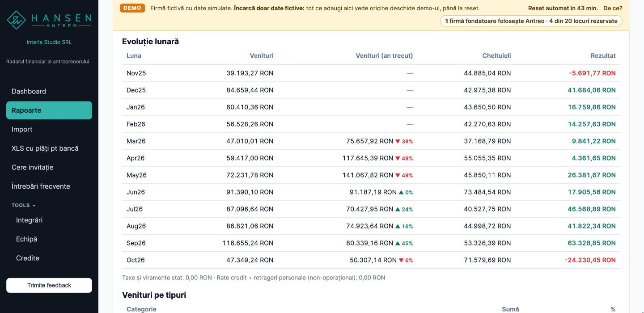This screenshot has height=313, width=644.
Task: Click the Venituri column header
Action: pyautogui.click(x=262, y=56)
